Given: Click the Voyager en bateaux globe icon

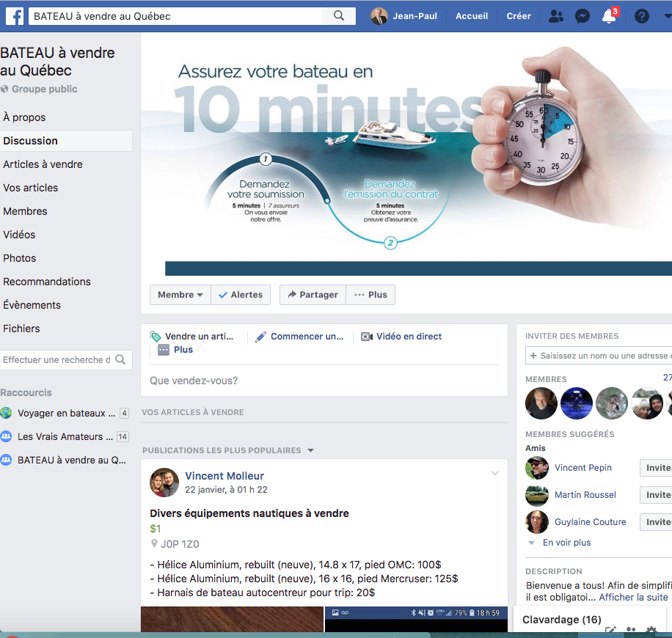Looking at the screenshot, I should point(6,413).
